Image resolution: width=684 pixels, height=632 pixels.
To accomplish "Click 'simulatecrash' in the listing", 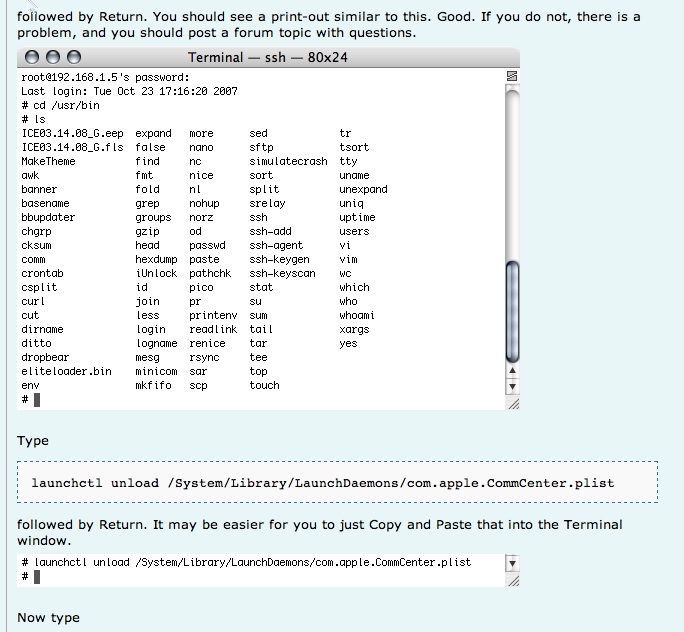I will tap(288, 161).
